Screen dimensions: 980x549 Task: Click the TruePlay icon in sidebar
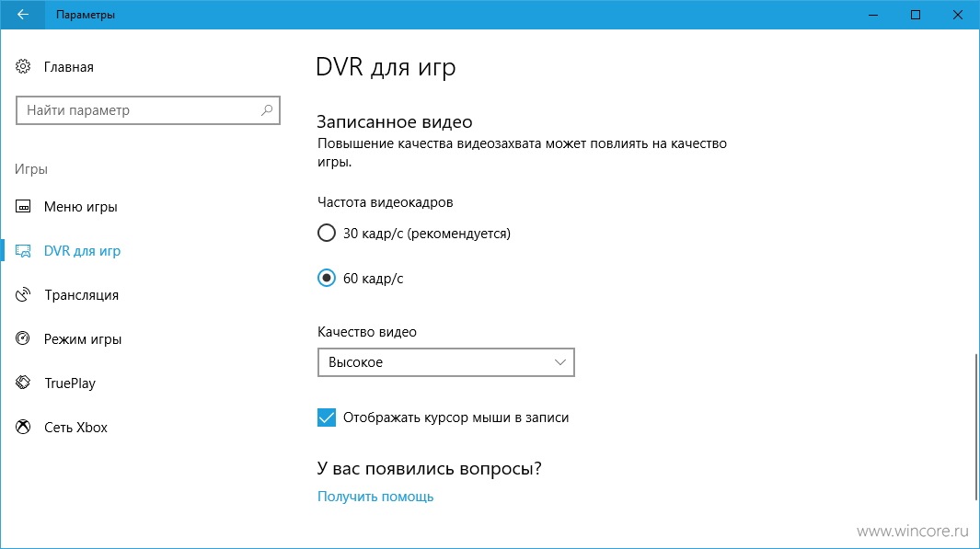[23, 383]
